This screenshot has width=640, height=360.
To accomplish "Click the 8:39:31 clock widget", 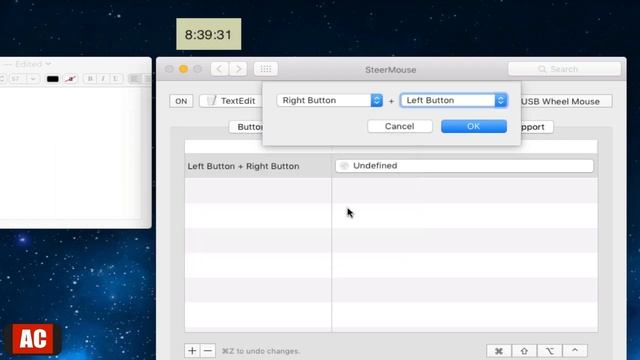I will (209, 34).
